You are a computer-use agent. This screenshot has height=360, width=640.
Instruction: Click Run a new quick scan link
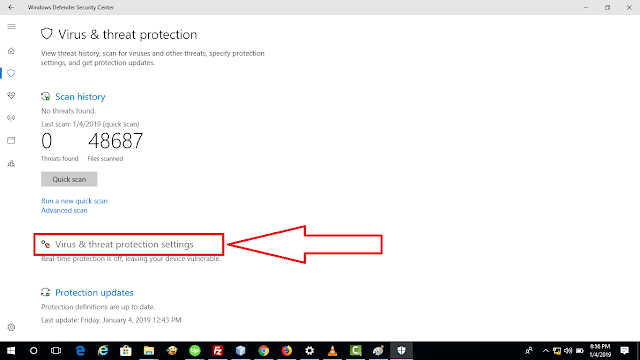pyautogui.click(x=74, y=201)
